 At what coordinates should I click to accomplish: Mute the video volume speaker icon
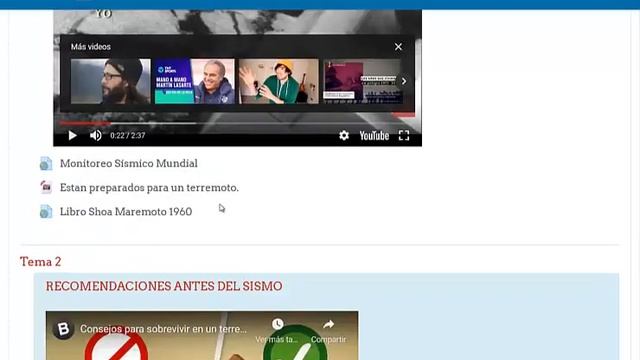click(96, 136)
